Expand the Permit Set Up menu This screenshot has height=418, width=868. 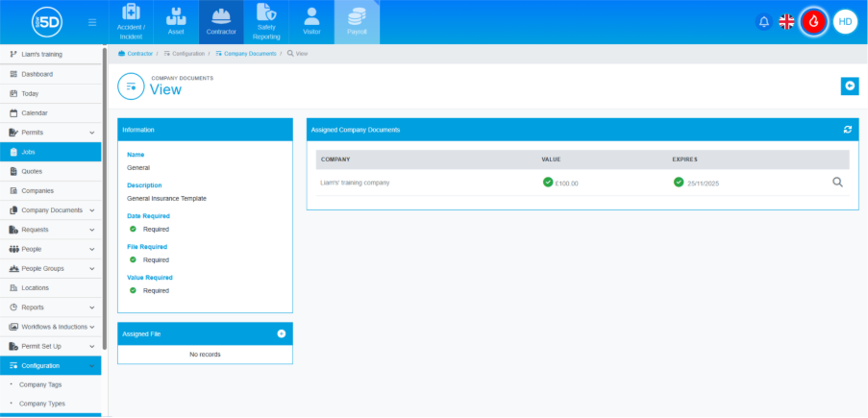50,346
